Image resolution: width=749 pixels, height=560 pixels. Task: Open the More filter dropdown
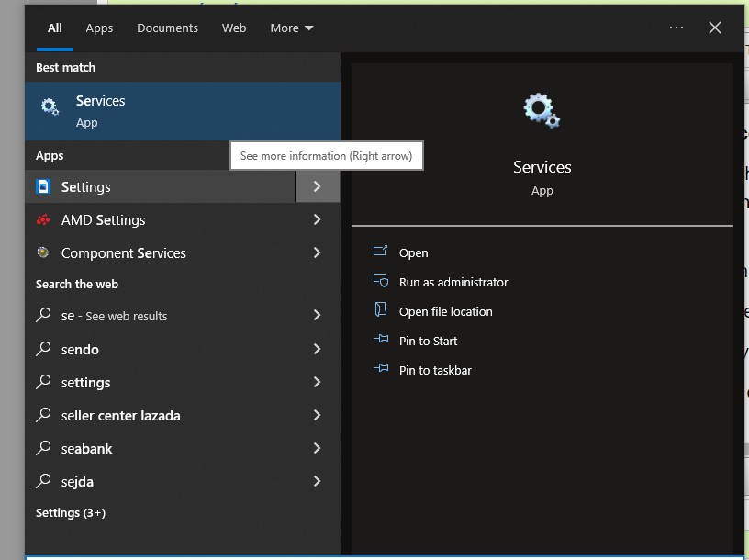point(291,28)
